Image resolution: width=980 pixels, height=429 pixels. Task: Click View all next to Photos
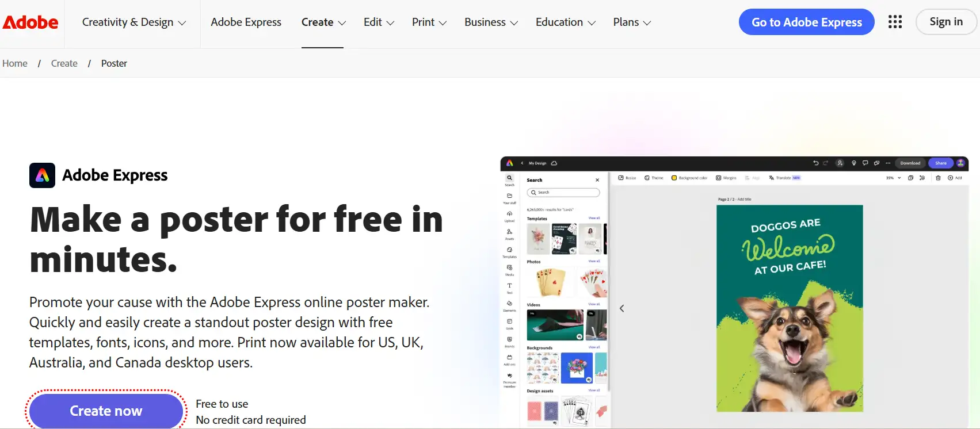pos(594,261)
